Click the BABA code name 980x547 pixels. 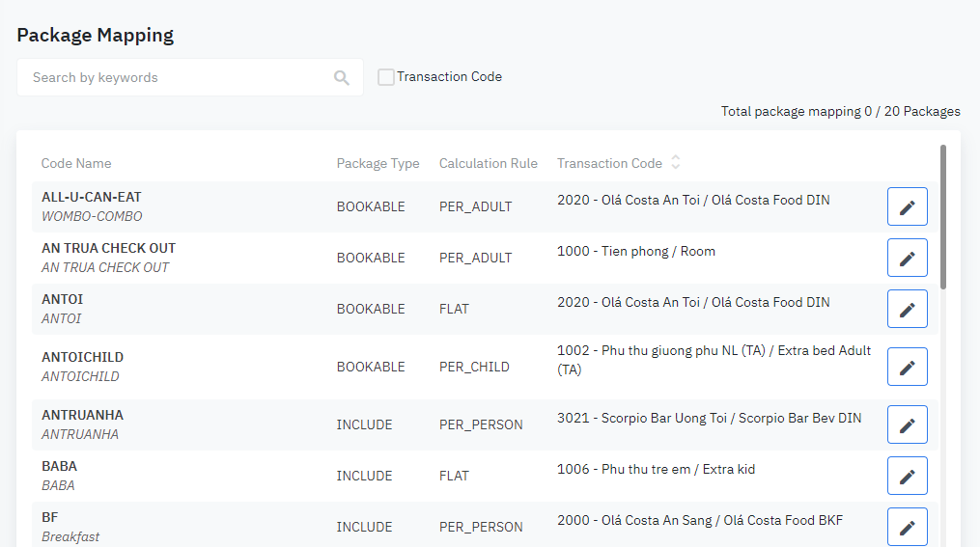pyautogui.click(x=60, y=466)
